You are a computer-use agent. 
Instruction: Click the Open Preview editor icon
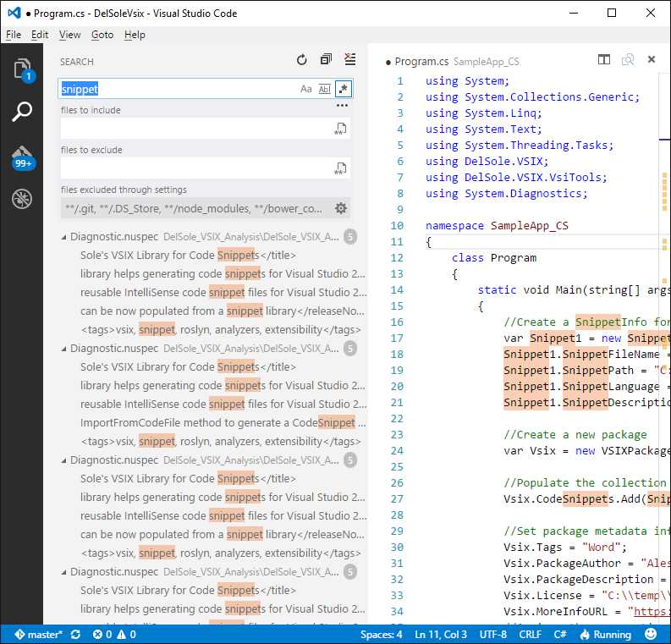point(628,59)
